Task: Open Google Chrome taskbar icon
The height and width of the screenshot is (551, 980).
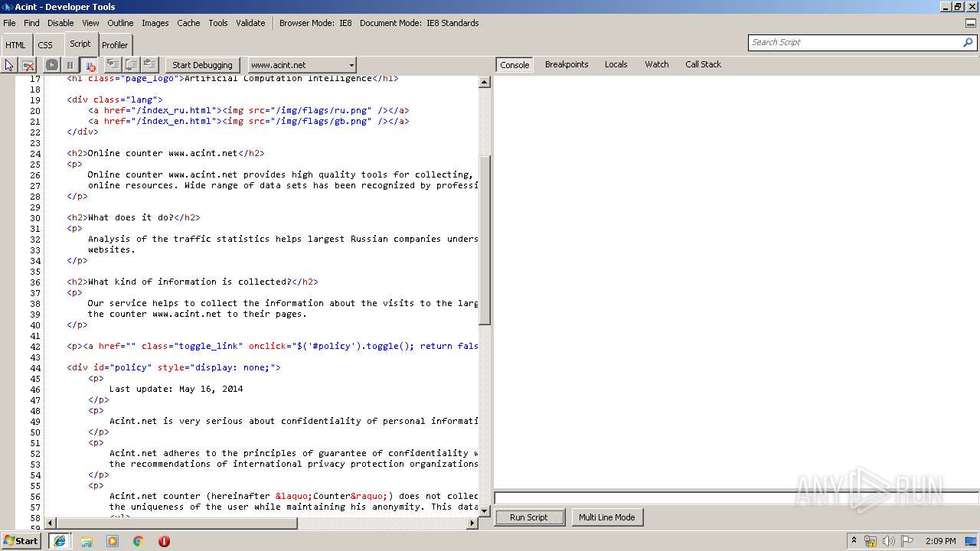Action: [138, 541]
